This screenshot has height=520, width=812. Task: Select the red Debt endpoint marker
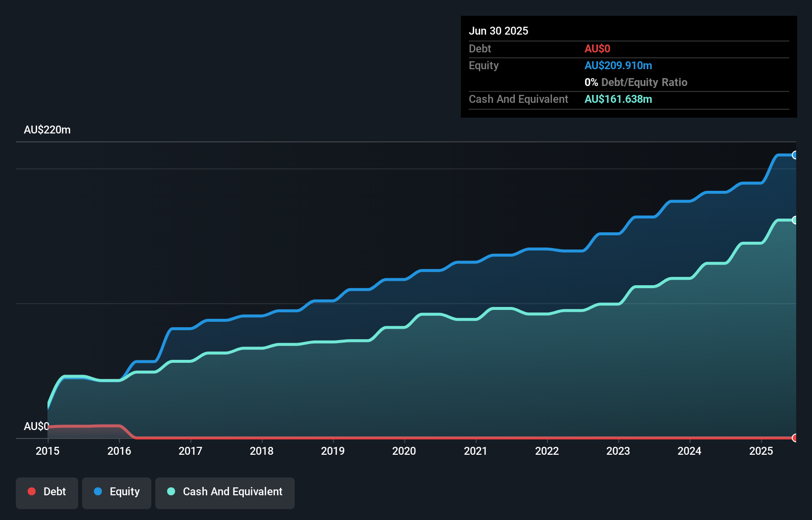pos(795,438)
